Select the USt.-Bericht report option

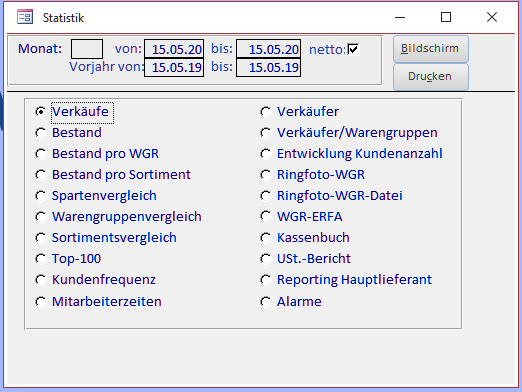pyautogui.click(x=266, y=259)
